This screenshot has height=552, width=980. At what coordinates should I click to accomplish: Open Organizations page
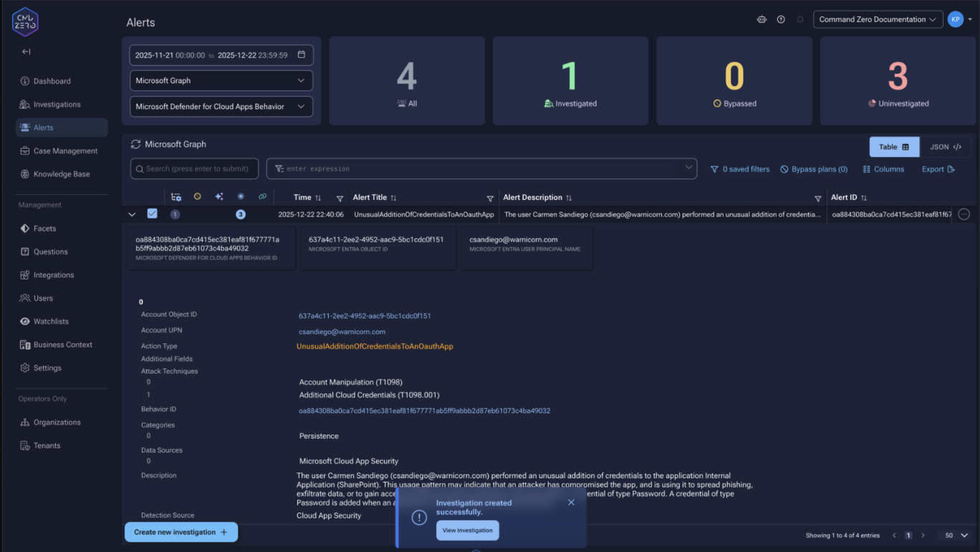62,422
